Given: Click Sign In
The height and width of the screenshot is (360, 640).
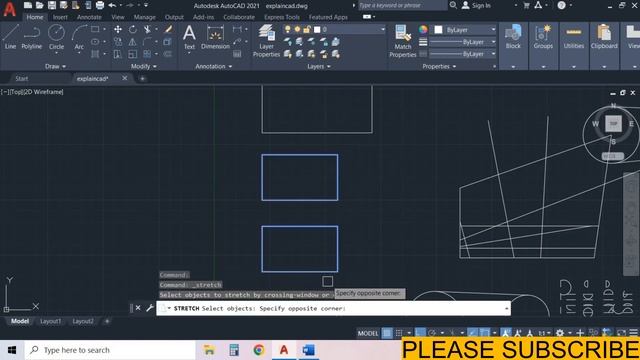Looking at the screenshot, I should coord(476,5).
